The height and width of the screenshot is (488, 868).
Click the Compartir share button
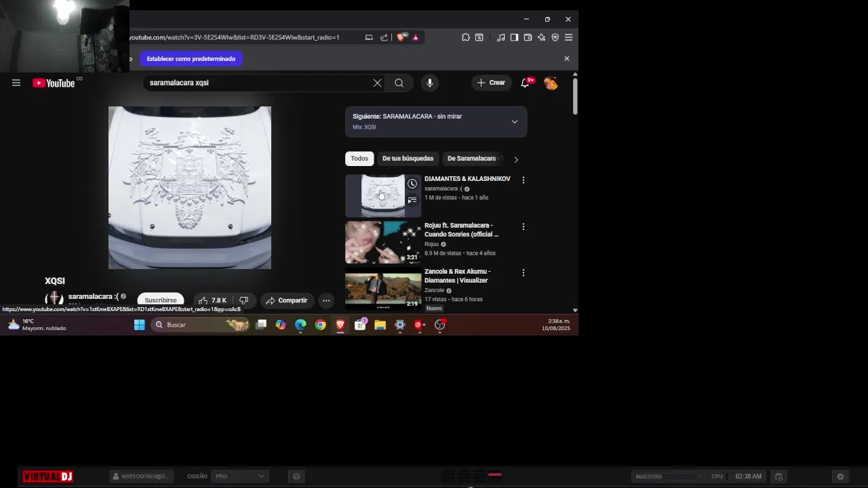(286, 300)
